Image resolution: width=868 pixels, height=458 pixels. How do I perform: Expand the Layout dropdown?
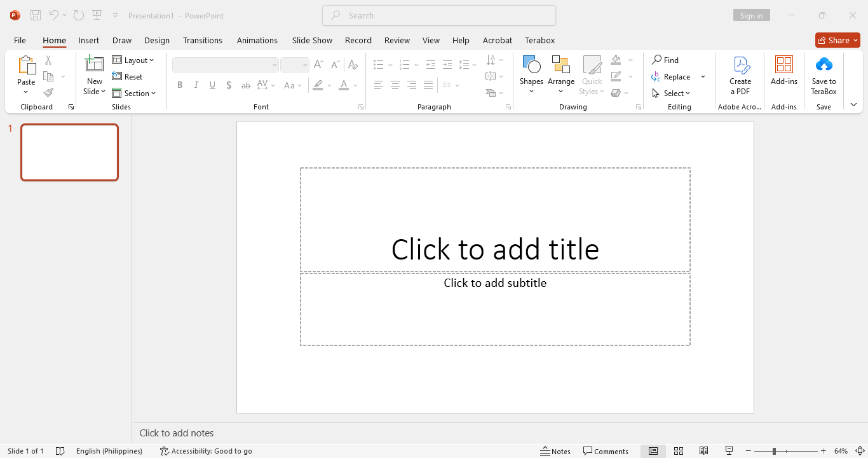(133, 60)
